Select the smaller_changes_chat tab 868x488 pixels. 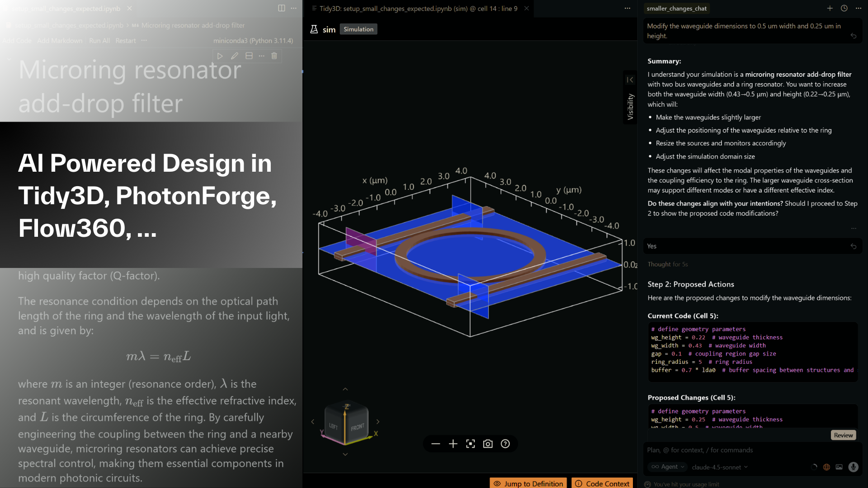[677, 8]
